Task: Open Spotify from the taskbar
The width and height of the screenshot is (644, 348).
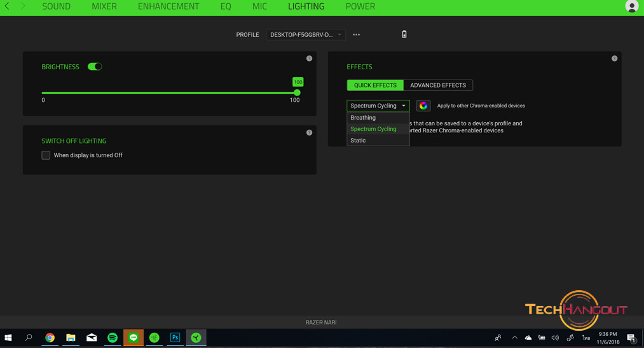Action: coord(113,338)
